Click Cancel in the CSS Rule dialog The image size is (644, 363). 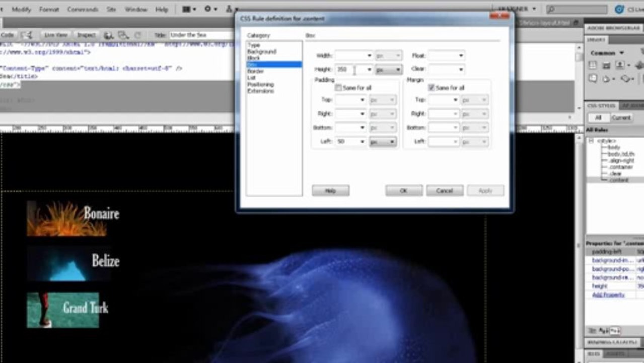[x=445, y=191]
